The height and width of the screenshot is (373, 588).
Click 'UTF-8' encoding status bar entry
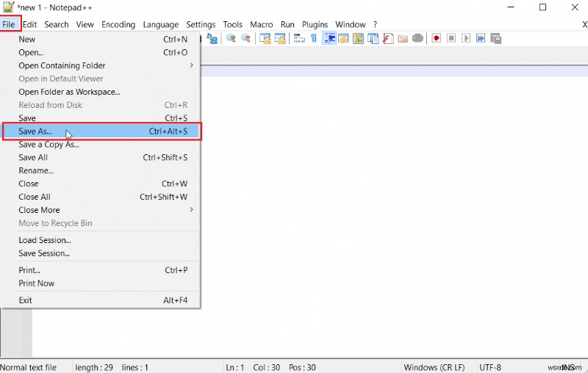coord(490,367)
